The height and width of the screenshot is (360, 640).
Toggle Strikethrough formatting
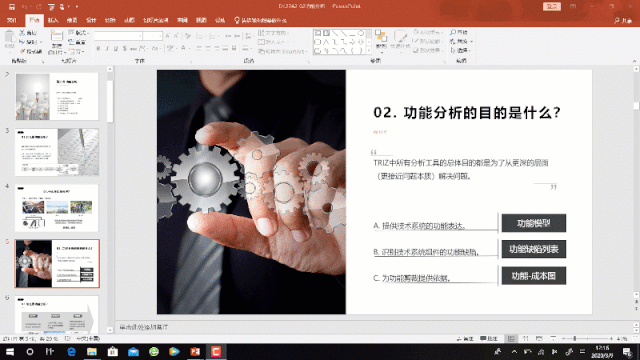pyautogui.click(x=133, y=49)
